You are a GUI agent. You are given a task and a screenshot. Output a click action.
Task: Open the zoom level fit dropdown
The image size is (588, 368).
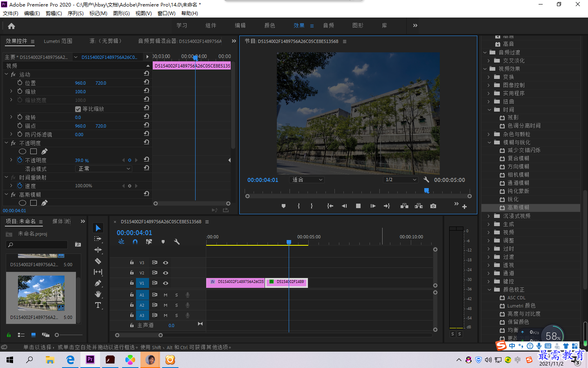[307, 180]
